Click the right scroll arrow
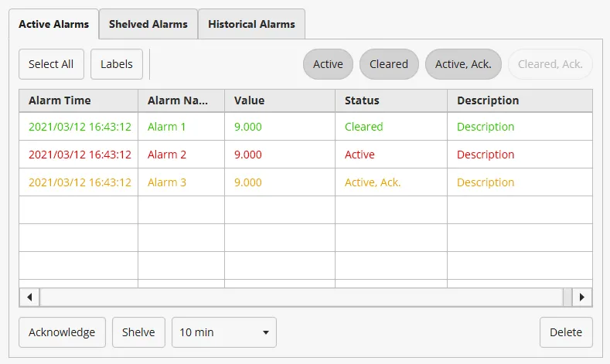Viewport: 610px width, 364px height. (582, 297)
